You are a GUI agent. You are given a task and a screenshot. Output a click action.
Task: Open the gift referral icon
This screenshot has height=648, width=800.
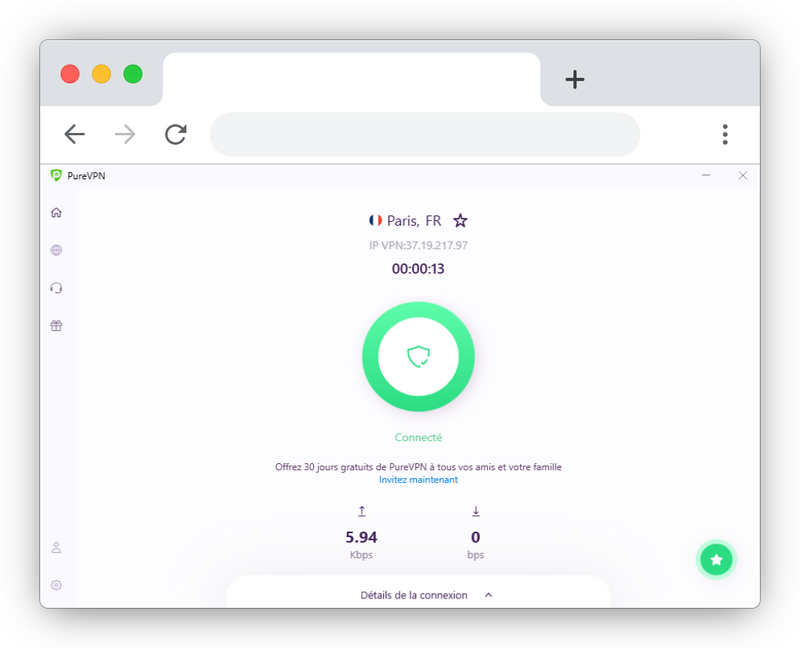point(56,326)
